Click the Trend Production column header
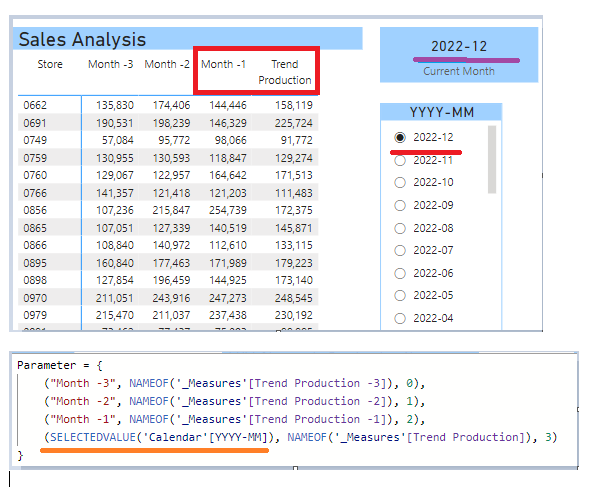 (285, 72)
